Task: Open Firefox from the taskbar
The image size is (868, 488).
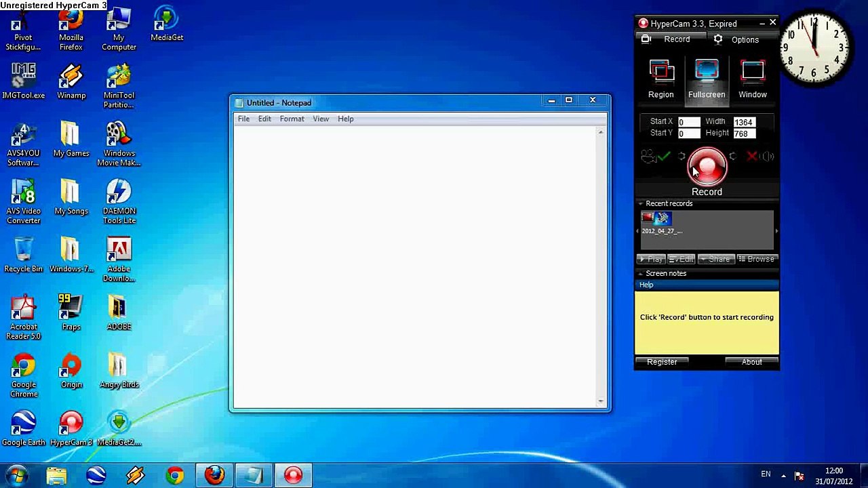Action: click(x=214, y=475)
